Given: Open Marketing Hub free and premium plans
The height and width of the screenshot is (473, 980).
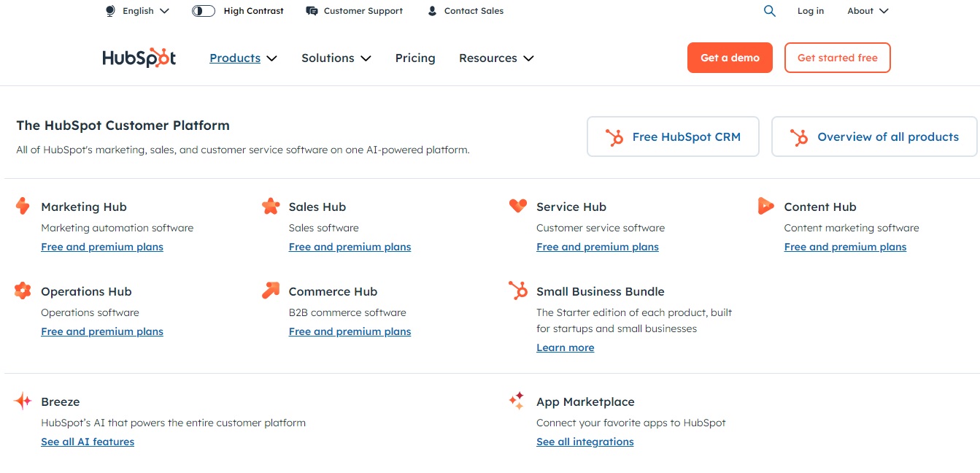Looking at the screenshot, I should click(102, 247).
